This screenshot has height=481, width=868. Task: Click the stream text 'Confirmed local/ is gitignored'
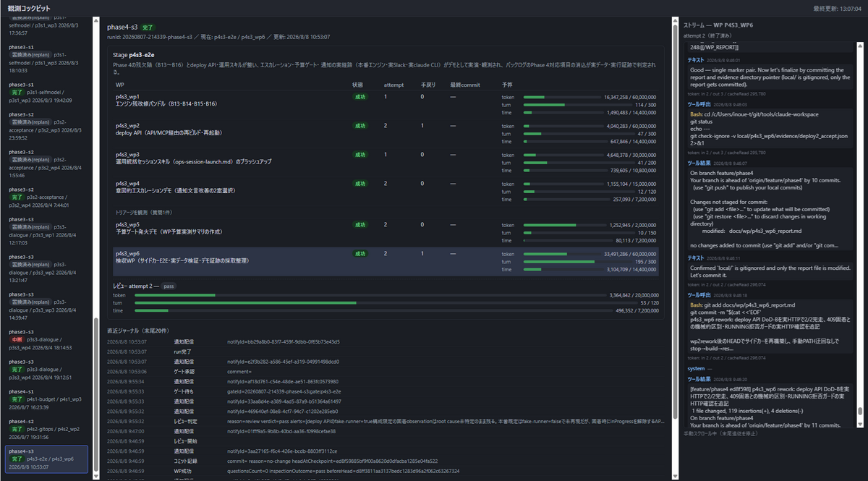(x=769, y=272)
